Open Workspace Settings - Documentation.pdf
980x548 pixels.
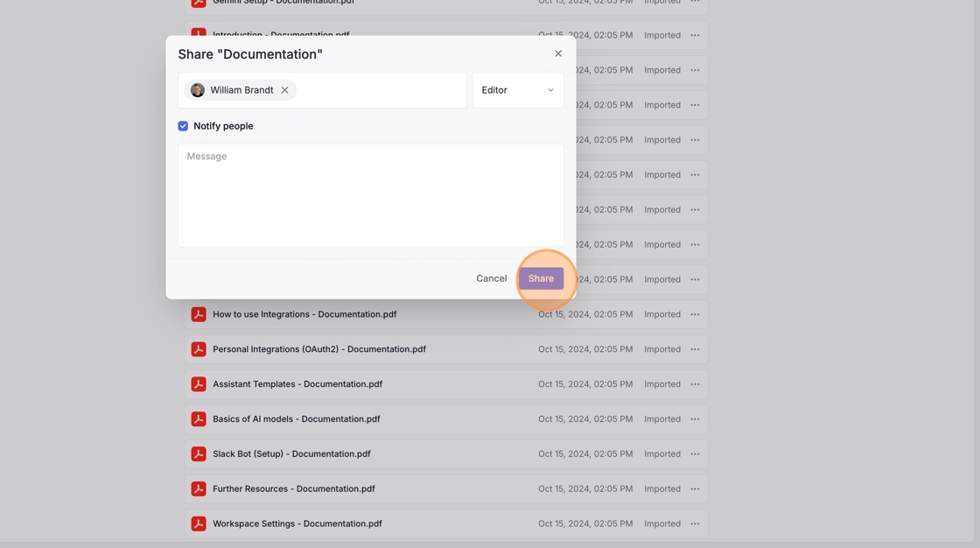pyautogui.click(x=297, y=523)
